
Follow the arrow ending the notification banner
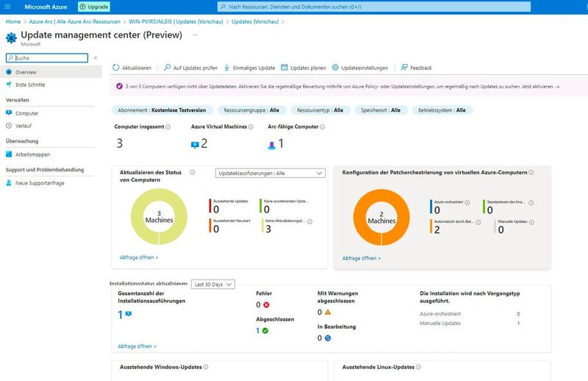557,87
